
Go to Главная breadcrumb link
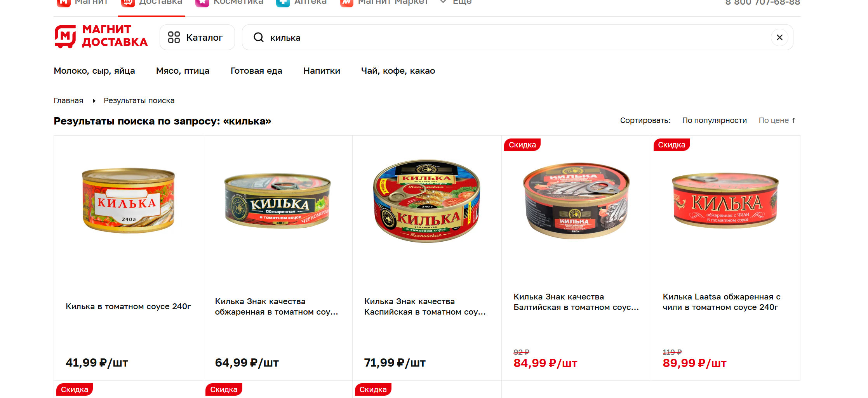click(x=68, y=100)
